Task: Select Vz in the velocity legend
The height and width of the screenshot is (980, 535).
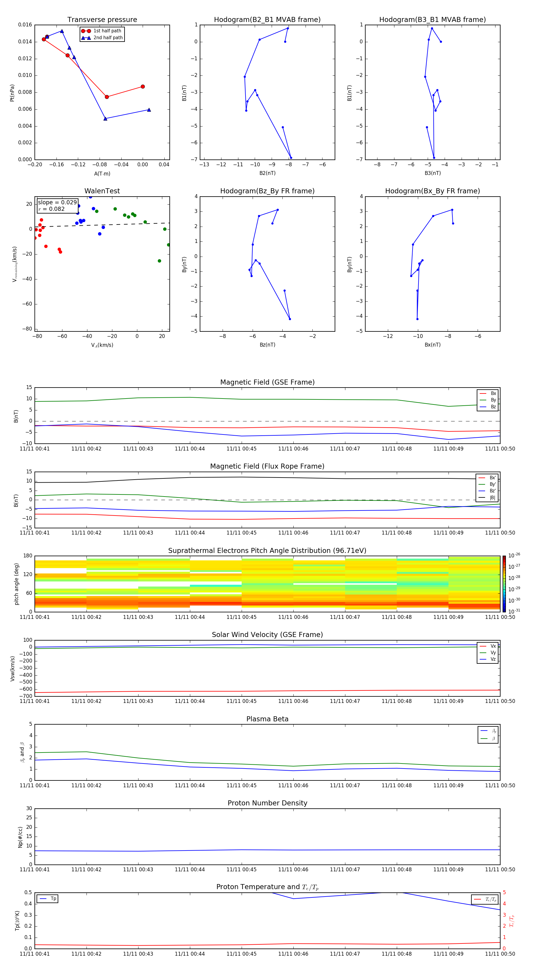Action: [x=488, y=659]
